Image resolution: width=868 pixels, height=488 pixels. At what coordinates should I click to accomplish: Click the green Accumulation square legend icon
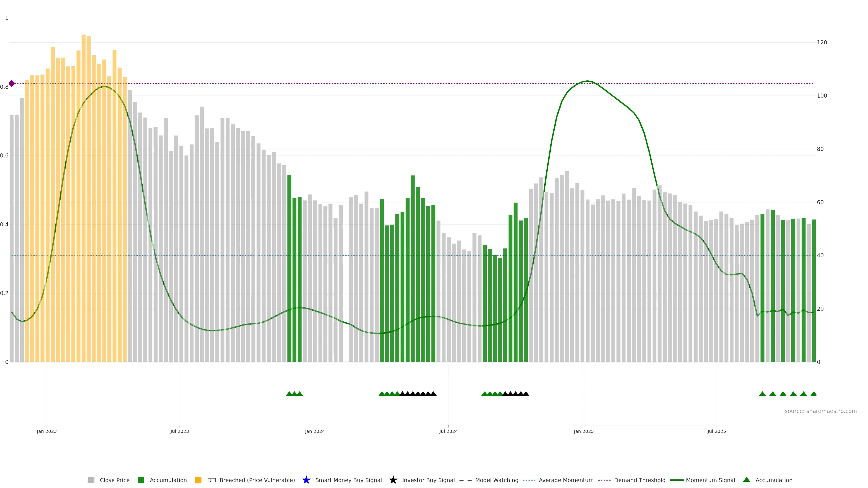click(141, 480)
